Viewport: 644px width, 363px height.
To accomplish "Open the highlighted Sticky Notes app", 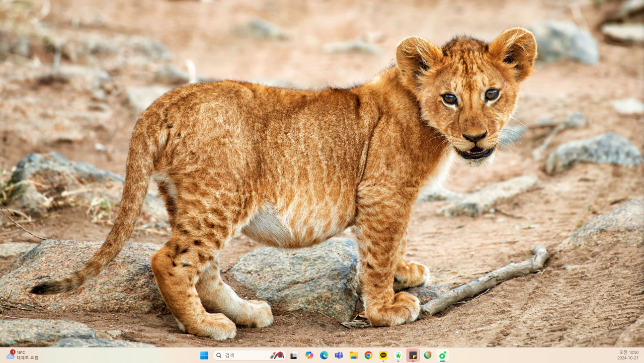I will coord(413,355).
